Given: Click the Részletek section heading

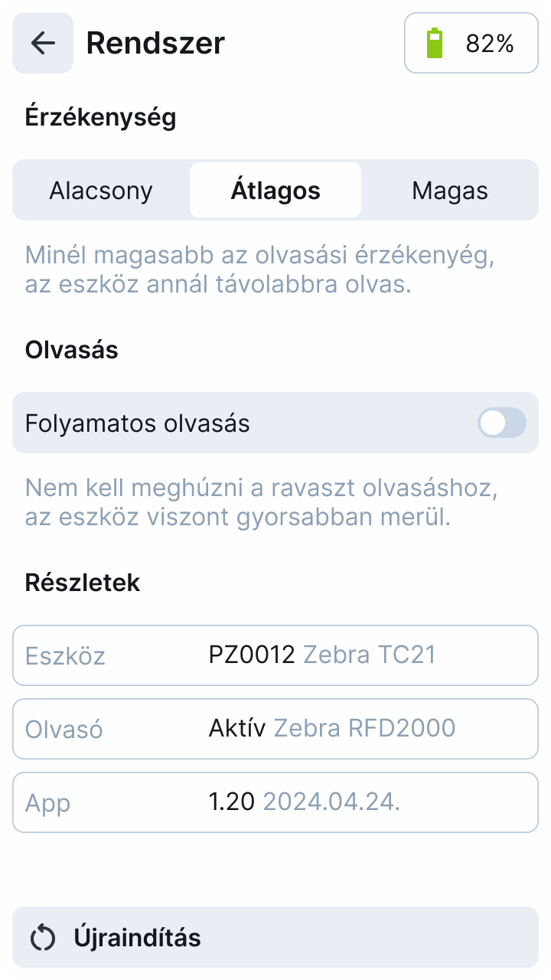Looking at the screenshot, I should 83,583.
